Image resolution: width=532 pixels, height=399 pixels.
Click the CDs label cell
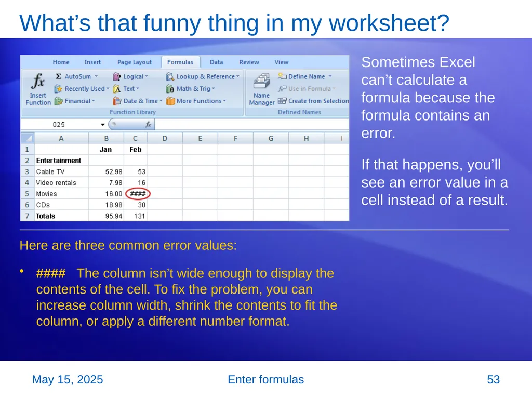[61, 205]
